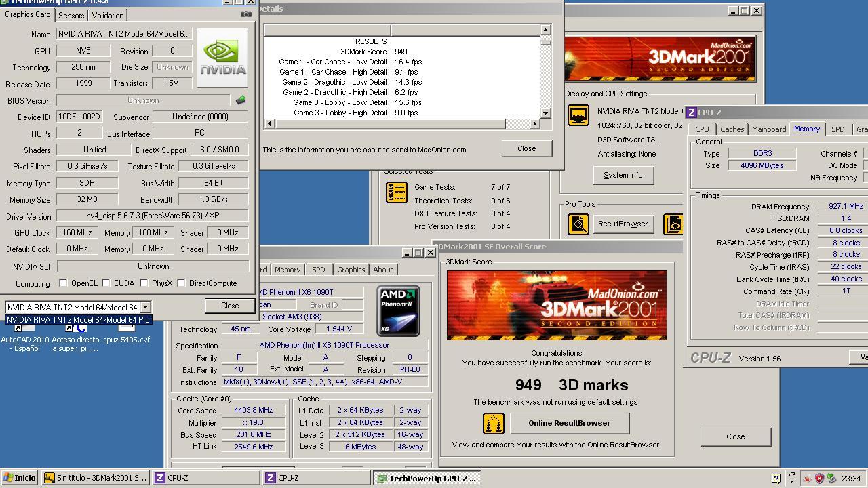Open Graphics tab in lower CPU-Z window
This screenshot has width=868, height=488.
click(351, 270)
